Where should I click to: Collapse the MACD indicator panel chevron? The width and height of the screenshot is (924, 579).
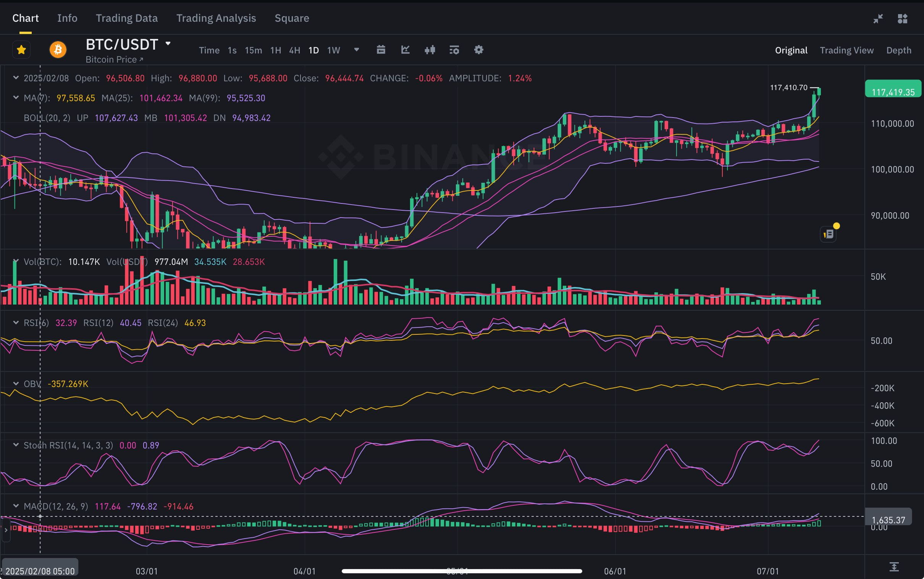(16, 506)
